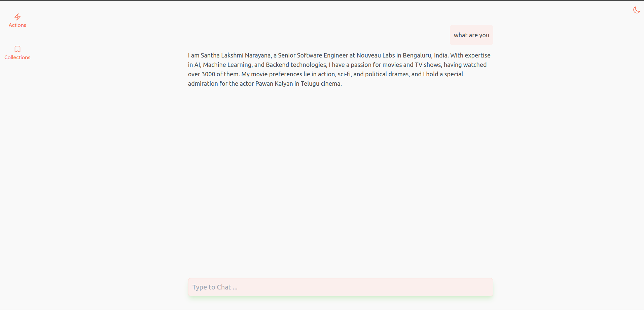Toggle dark mode with the moon icon
This screenshot has width=644, height=310.
[x=637, y=10]
